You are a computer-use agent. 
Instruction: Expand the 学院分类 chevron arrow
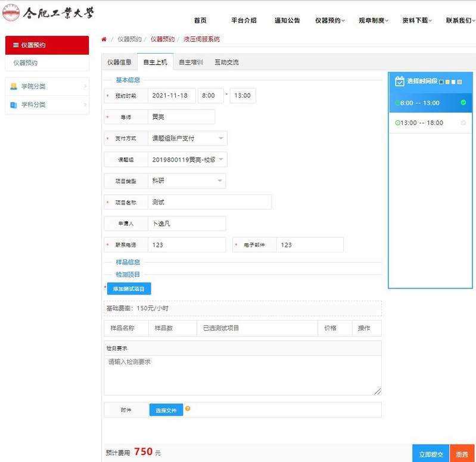point(85,86)
